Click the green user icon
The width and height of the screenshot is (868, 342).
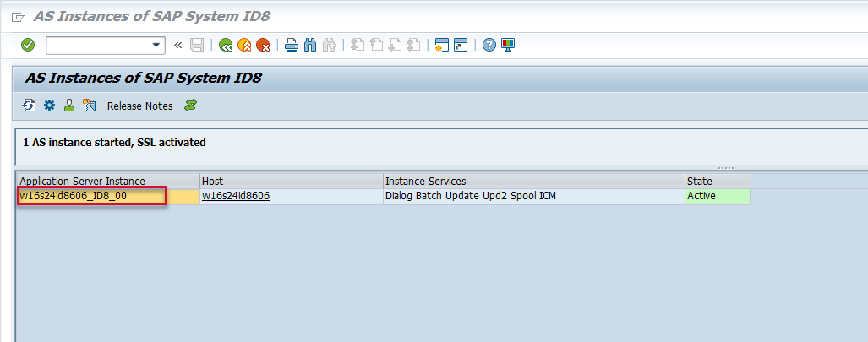point(68,106)
